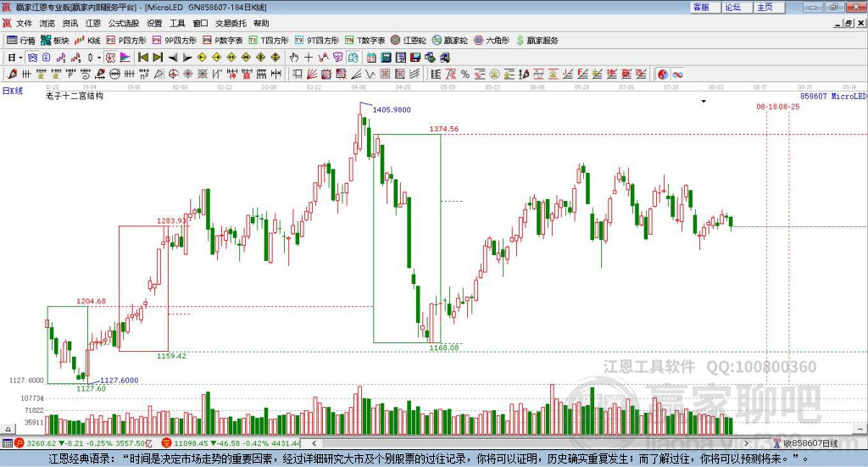Select the parallel lines channel tool

coord(414,74)
